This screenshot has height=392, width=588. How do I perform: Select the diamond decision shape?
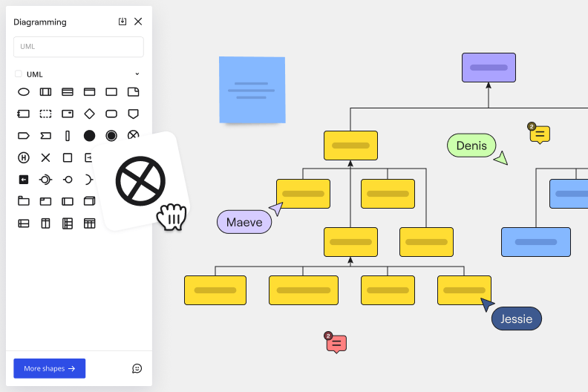(89, 114)
